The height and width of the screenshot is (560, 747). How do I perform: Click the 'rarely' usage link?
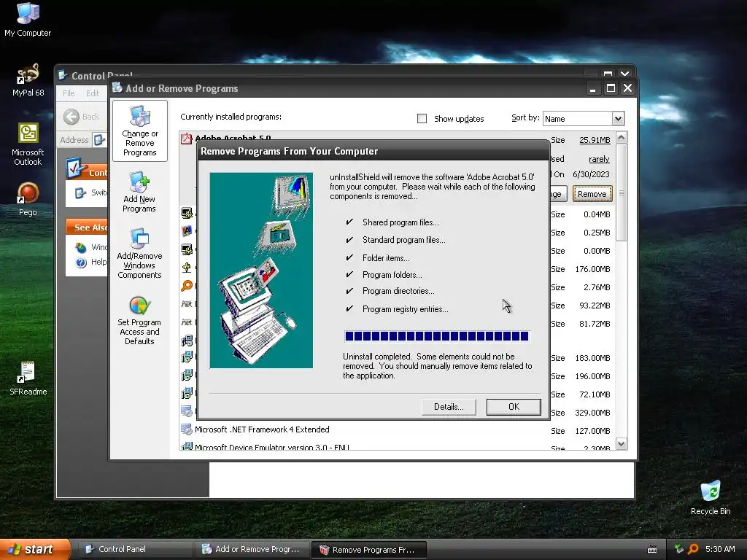point(599,159)
